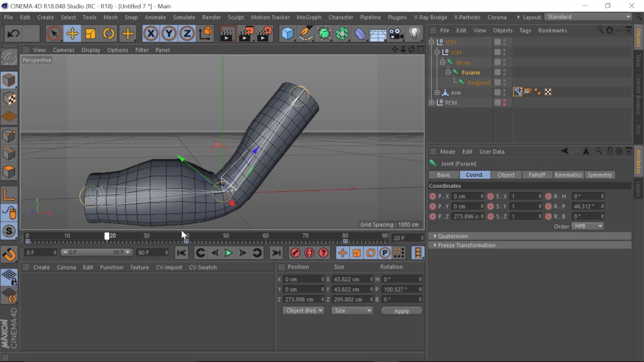Screen dimensions: 644x362
Task: Add a Cube primitive object
Action: coord(287,34)
